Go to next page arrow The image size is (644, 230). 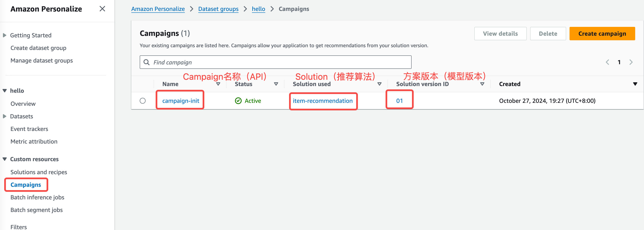[x=631, y=62]
